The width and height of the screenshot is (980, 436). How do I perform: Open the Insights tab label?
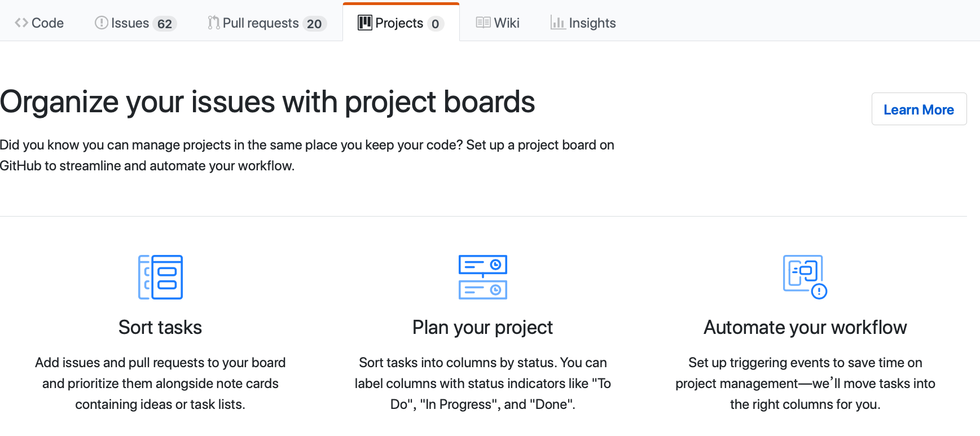(592, 23)
